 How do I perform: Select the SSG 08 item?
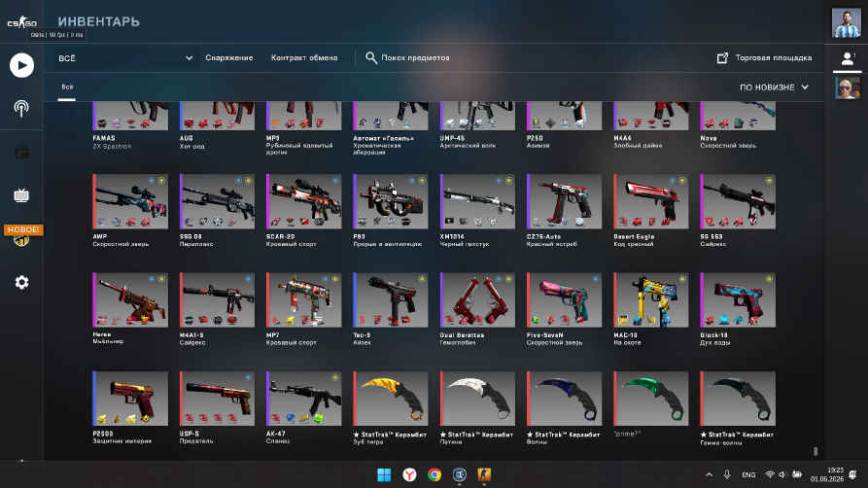pyautogui.click(x=217, y=201)
